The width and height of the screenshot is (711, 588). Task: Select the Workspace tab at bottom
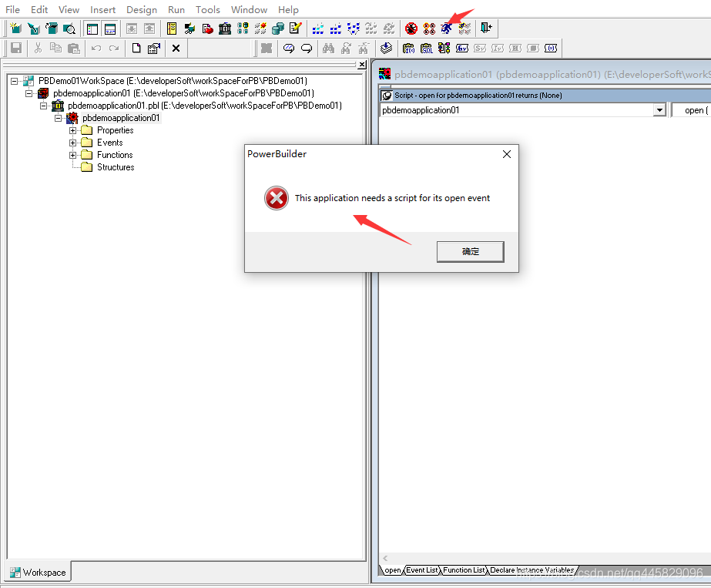tap(38, 573)
